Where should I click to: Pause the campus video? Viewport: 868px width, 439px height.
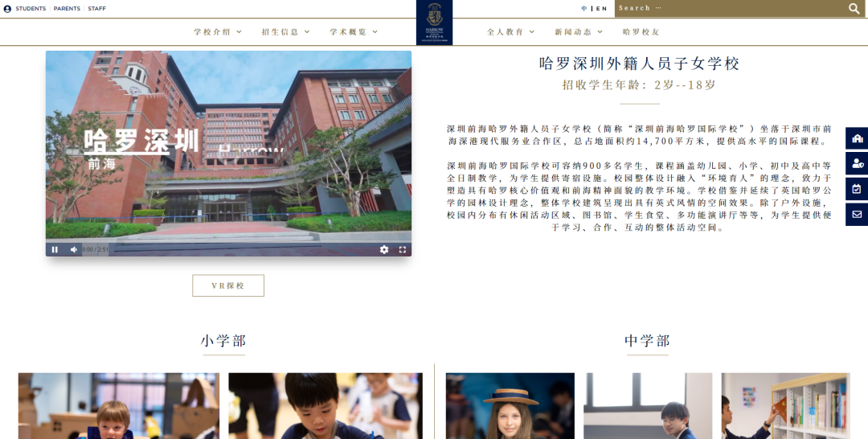(55, 249)
